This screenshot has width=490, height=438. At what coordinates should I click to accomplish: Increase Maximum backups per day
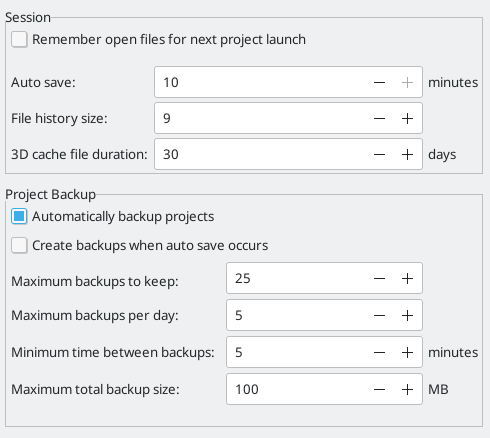(x=407, y=315)
